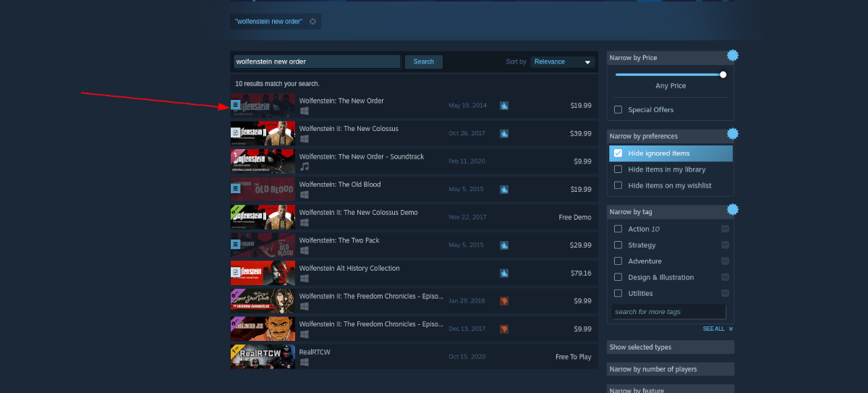This screenshot has height=393, width=868.
Task: Tick the Utilities tag checkbox
Action: pyautogui.click(x=618, y=293)
